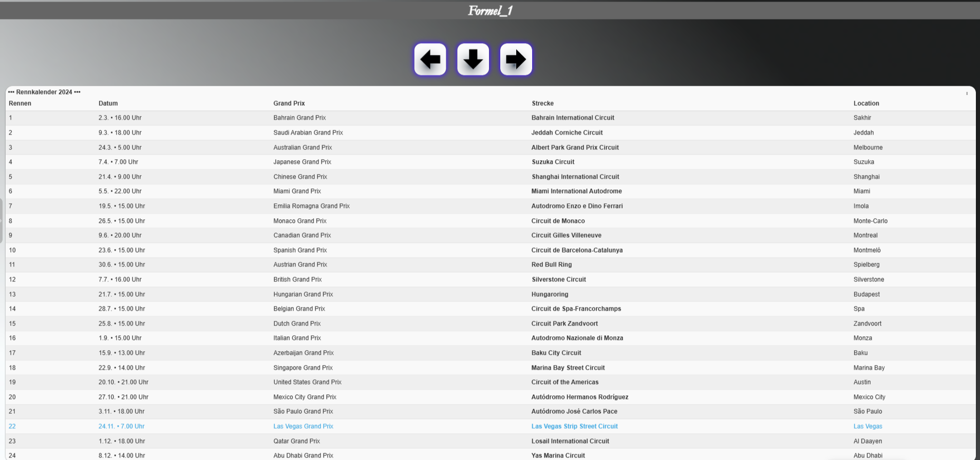This screenshot has width=980, height=460.
Task: Click the Circuit of the Americas cell
Action: coord(565,382)
